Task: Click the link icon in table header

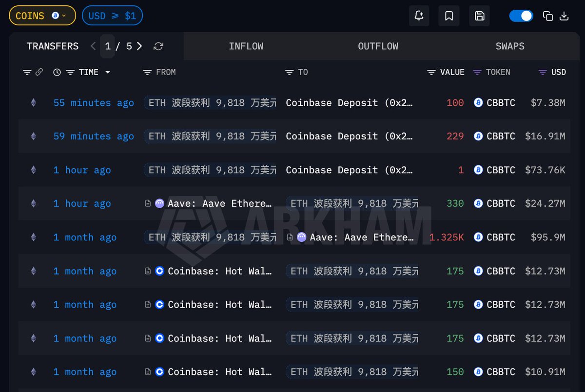Action: tap(39, 72)
